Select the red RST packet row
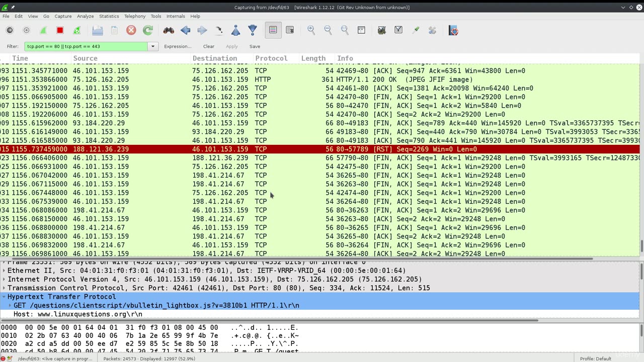 pos(319,149)
